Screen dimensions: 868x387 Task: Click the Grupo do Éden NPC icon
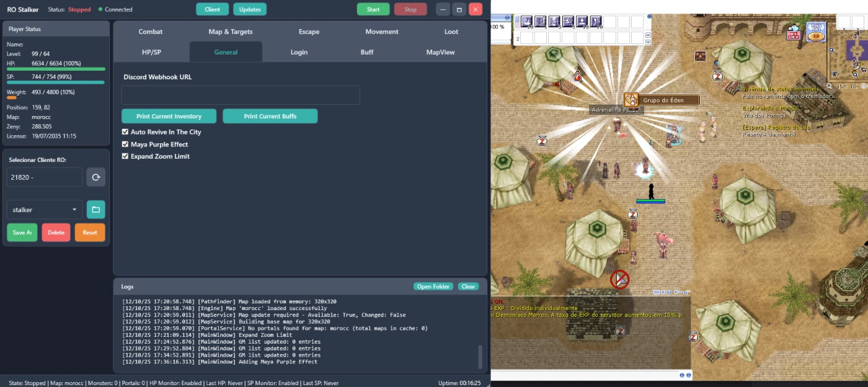631,100
